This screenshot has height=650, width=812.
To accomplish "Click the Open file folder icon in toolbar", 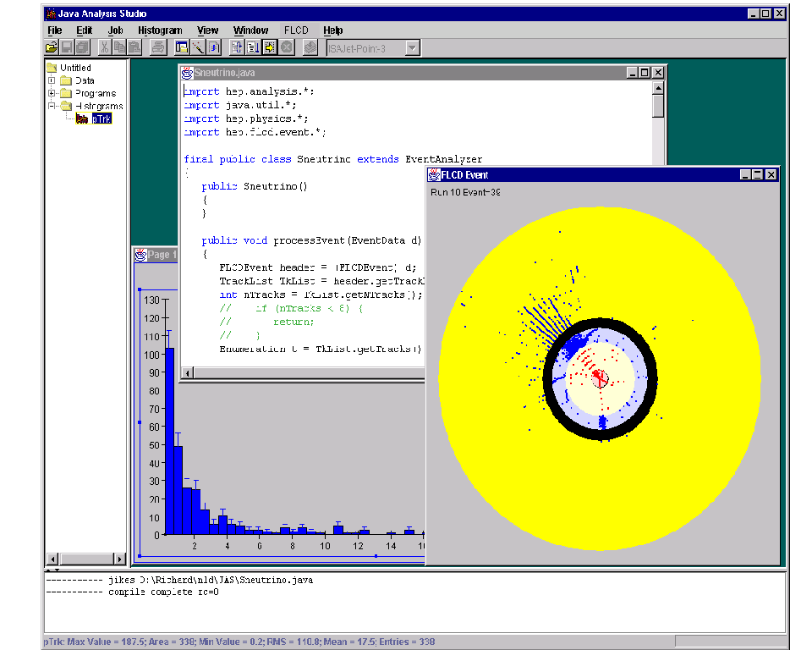I will tap(52, 47).
